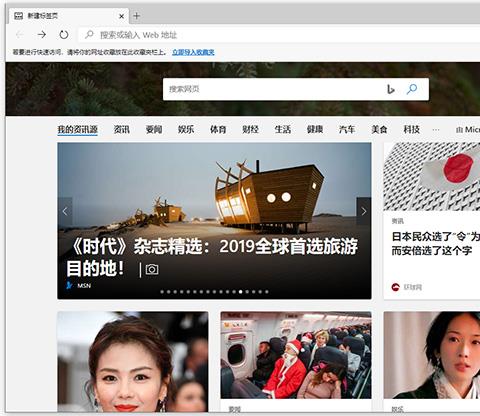Close the 新建标签页 tab
The height and width of the screenshot is (416, 480).
click(x=122, y=16)
